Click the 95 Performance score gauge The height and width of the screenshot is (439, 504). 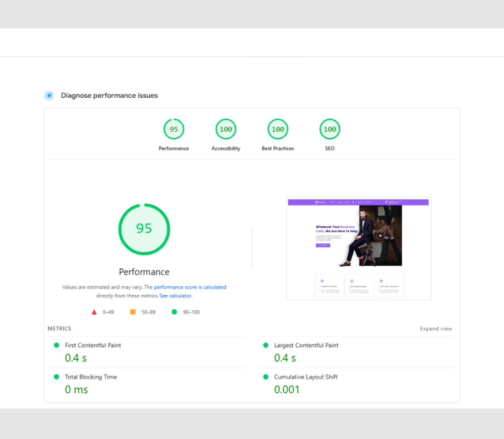pos(174,129)
